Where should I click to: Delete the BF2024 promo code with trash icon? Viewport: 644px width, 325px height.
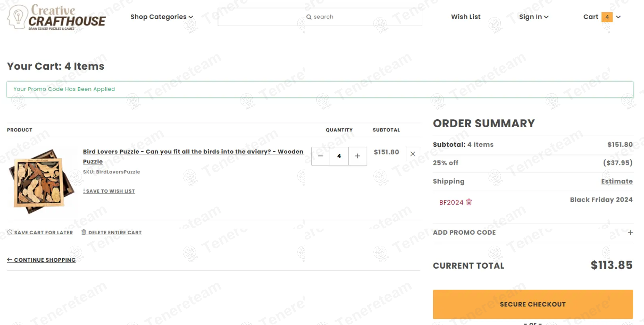[469, 202]
